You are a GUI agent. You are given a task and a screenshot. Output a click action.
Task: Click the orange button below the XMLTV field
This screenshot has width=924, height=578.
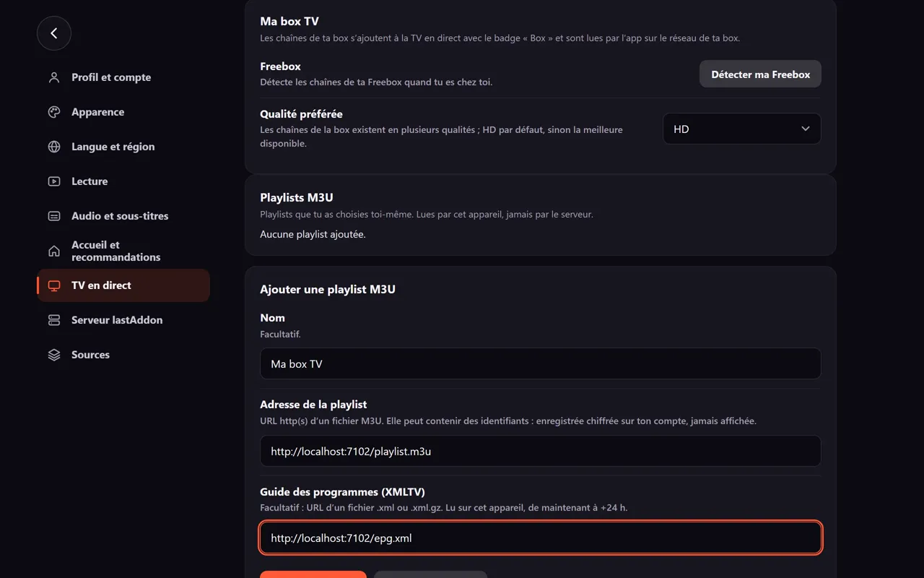point(313,574)
